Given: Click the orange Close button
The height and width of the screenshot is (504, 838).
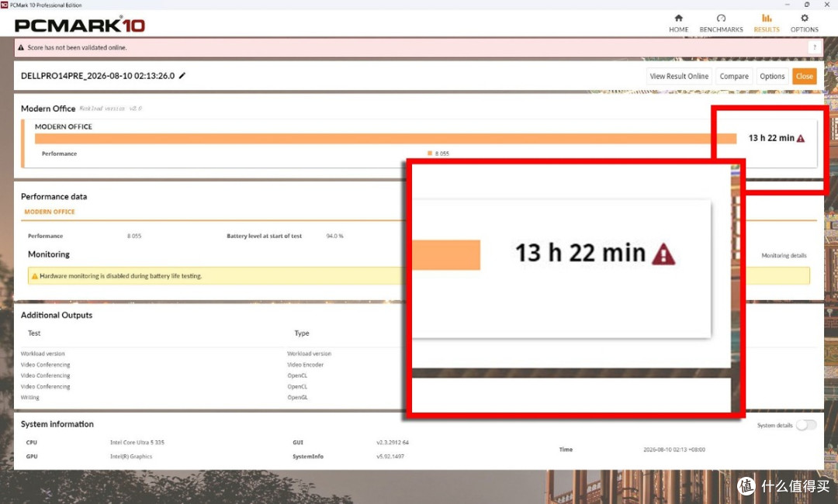Looking at the screenshot, I should (805, 76).
